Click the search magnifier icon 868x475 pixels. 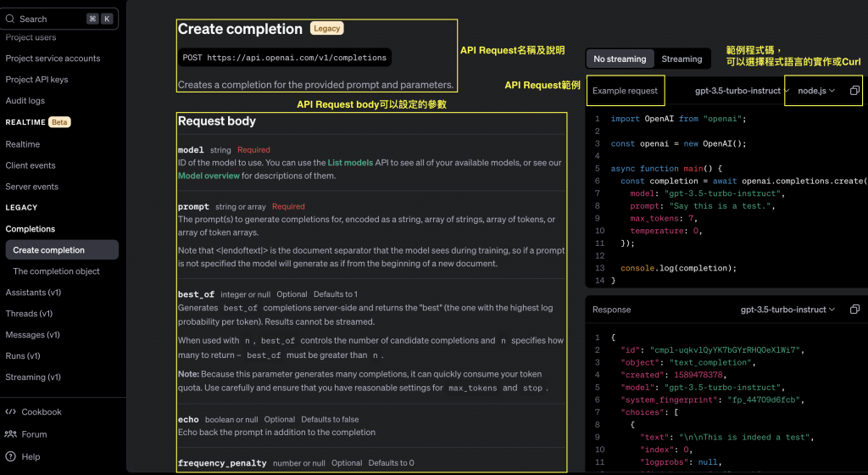coord(10,19)
